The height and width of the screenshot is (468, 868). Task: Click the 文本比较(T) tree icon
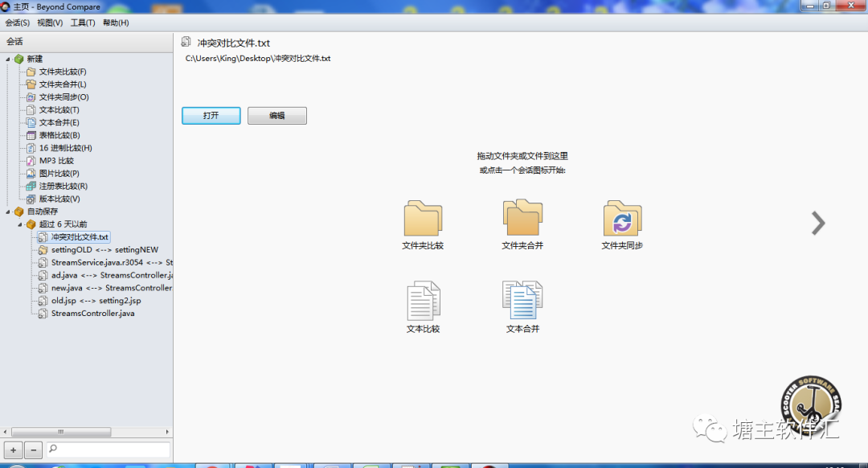click(31, 109)
